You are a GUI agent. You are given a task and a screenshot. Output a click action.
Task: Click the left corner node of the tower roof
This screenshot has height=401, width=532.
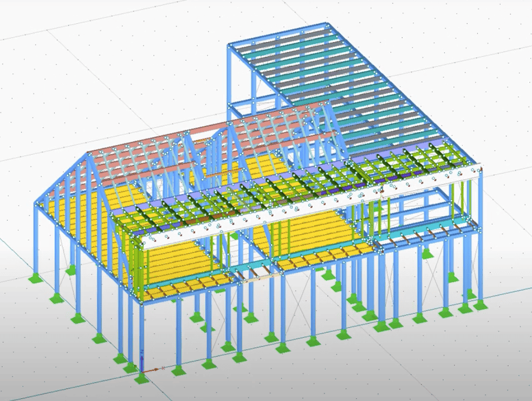pos(230,45)
